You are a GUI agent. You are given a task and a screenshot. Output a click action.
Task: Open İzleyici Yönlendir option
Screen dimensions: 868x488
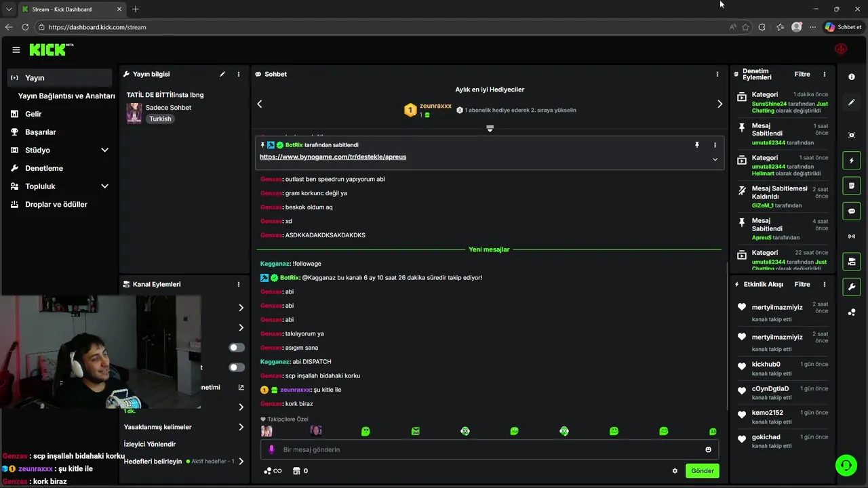tap(150, 444)
